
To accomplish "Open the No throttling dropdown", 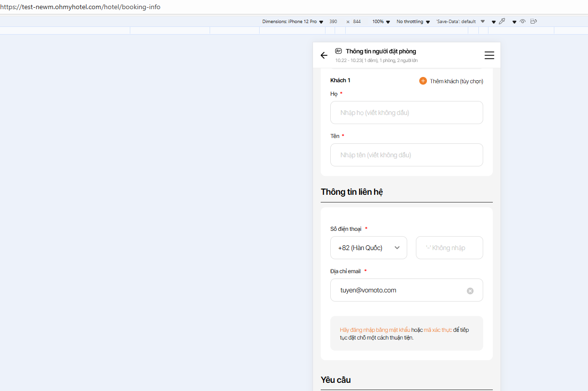I will [413, 22].
